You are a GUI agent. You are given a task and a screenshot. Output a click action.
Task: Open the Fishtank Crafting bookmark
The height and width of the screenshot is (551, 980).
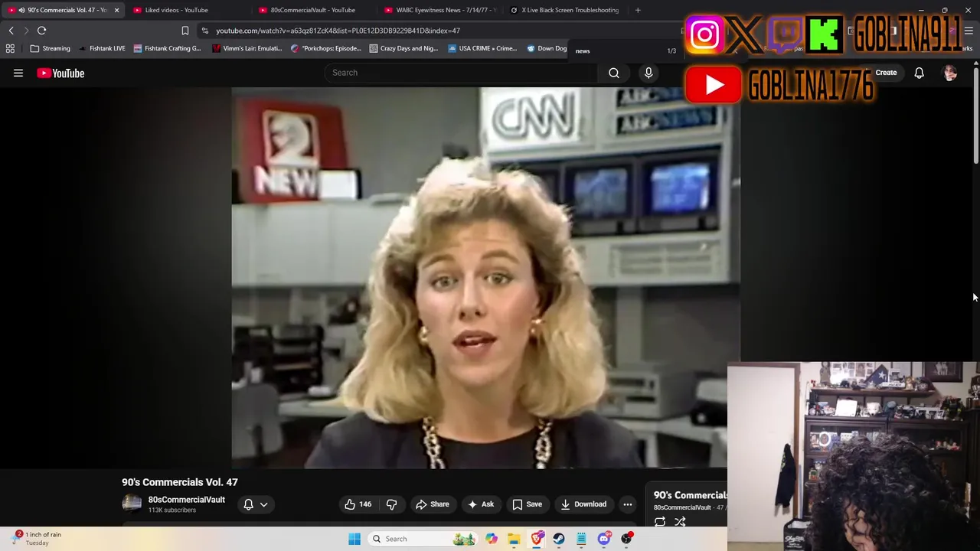pos(167,48)
